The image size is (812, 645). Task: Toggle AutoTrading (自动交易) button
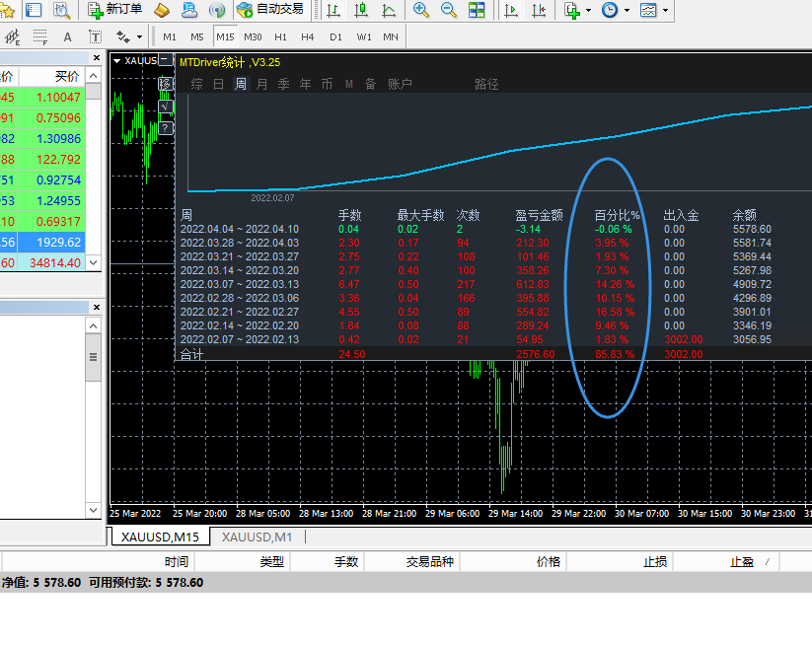[x=269, y=10]
